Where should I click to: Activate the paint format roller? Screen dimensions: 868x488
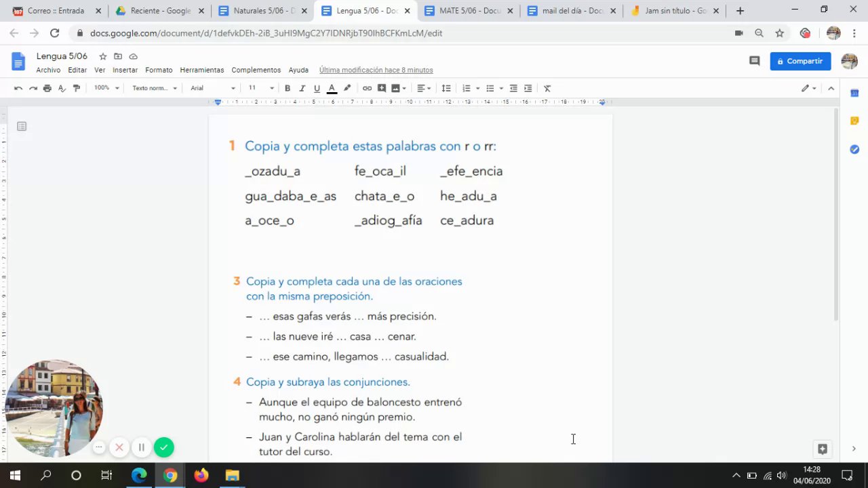(x=76, y=88)
